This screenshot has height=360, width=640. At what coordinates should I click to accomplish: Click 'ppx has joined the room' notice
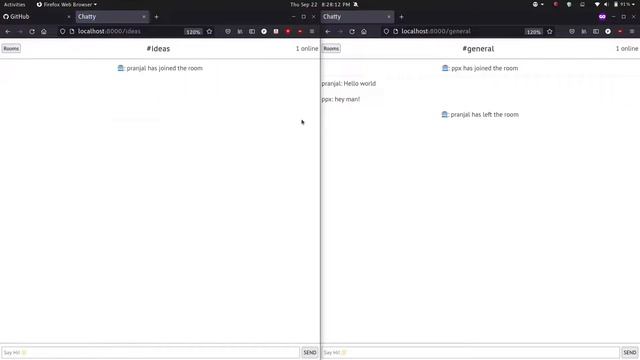(x=480, y=68)
